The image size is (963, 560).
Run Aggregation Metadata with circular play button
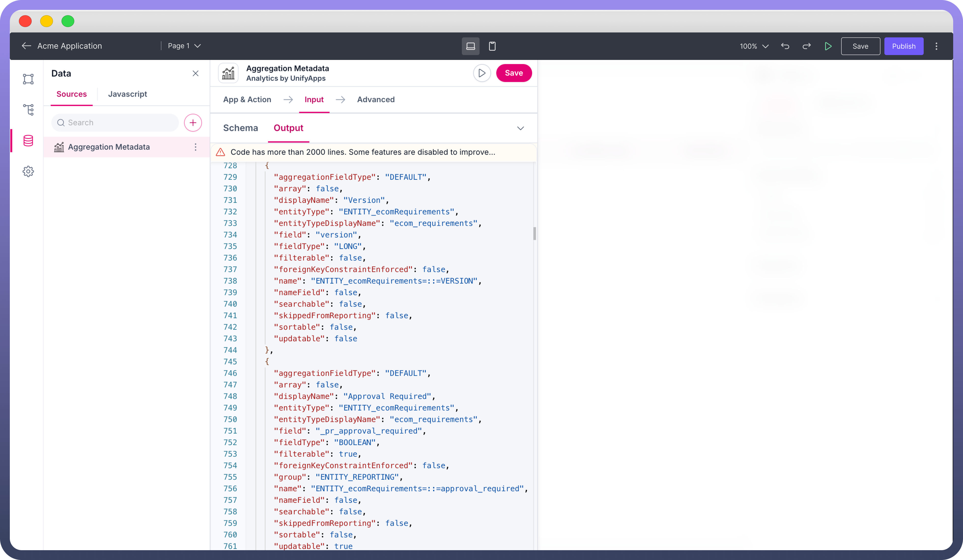point(482,73)
